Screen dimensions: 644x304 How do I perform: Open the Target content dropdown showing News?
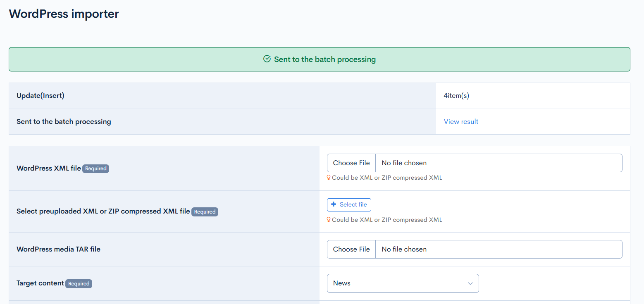pos(403,283)
